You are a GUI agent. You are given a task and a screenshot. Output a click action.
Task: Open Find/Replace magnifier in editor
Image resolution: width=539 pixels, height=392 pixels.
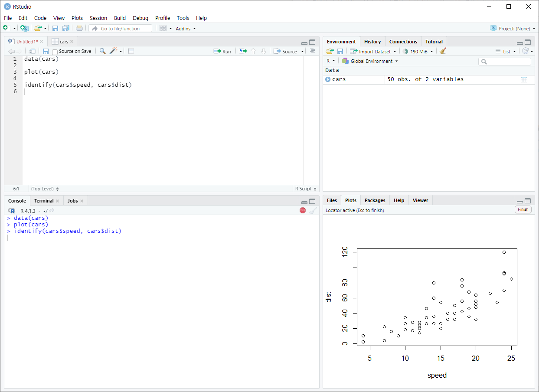(103, 51)
